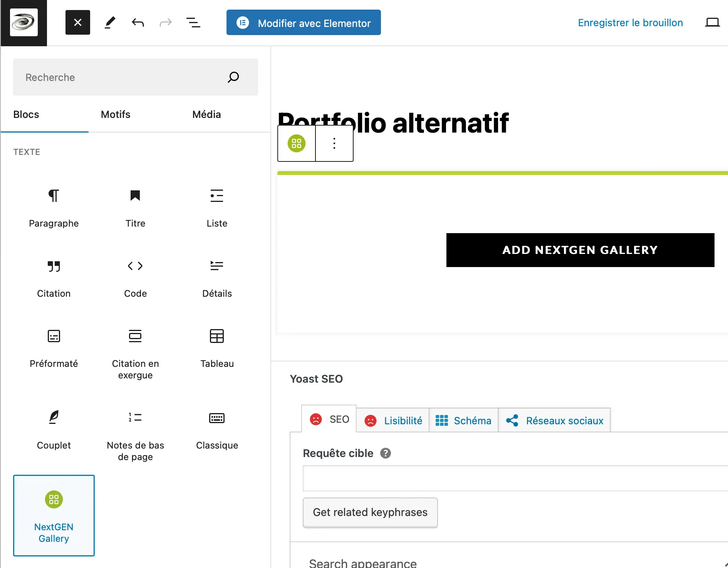
Task: Click the Modifier avec Elementor button
Action: point(304,23)
